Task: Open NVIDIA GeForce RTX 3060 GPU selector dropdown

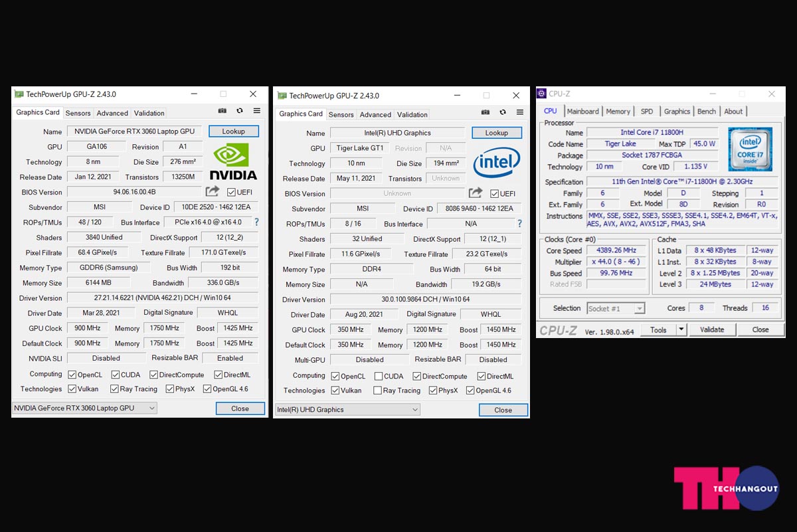Action: [x=84, y=408]
